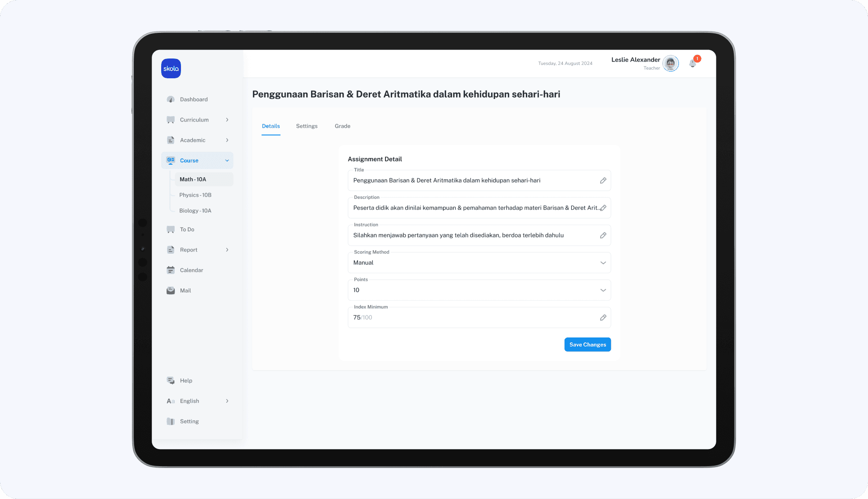Open the notification bell

tap(692, 63)
